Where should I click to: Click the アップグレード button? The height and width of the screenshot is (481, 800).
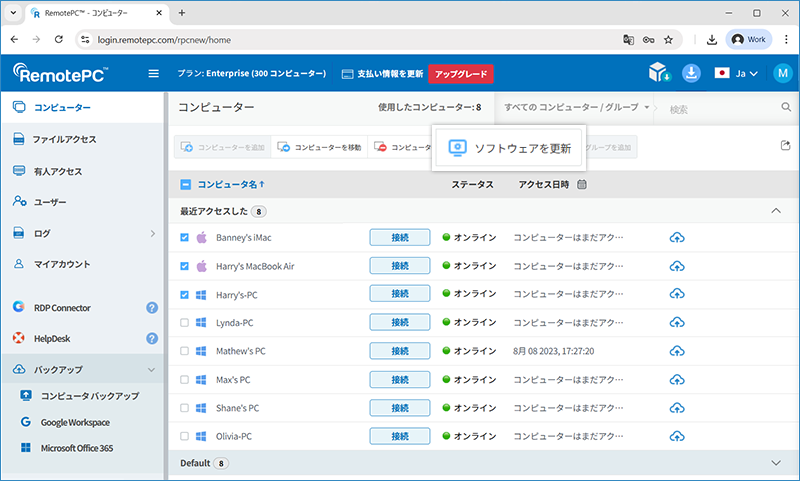pyautogui.click(x=461, y=74)
